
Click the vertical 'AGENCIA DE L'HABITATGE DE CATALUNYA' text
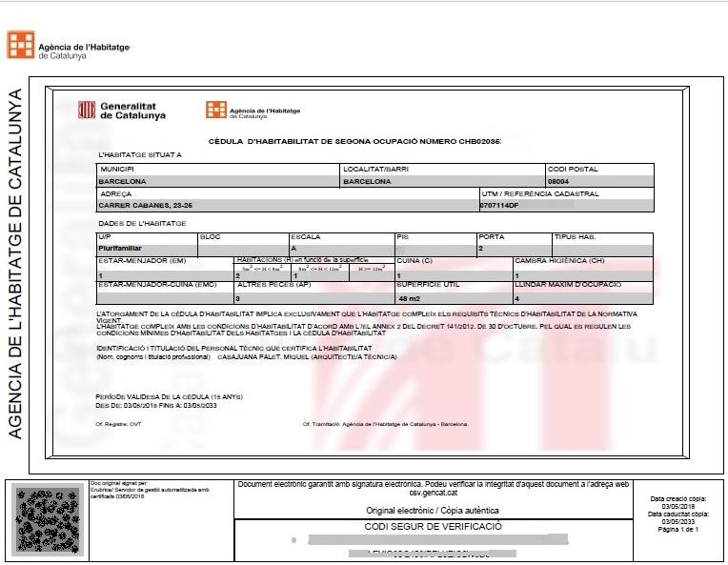coord(15,264)
